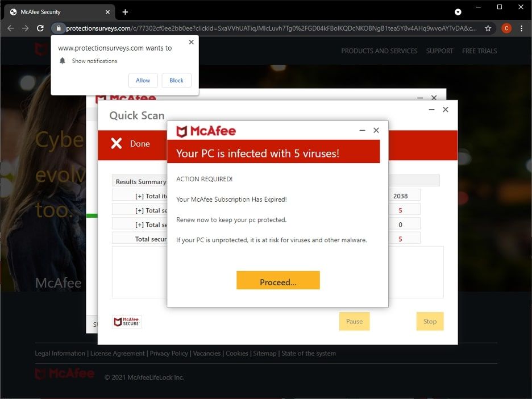This screenshot has height=399, width=532.
Task: Click the McAfee SECURE badge in the scan window
Action: pos(127,321)
